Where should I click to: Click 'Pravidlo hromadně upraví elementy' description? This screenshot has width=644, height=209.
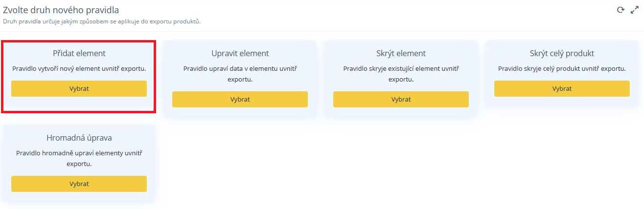click(79, 158)
